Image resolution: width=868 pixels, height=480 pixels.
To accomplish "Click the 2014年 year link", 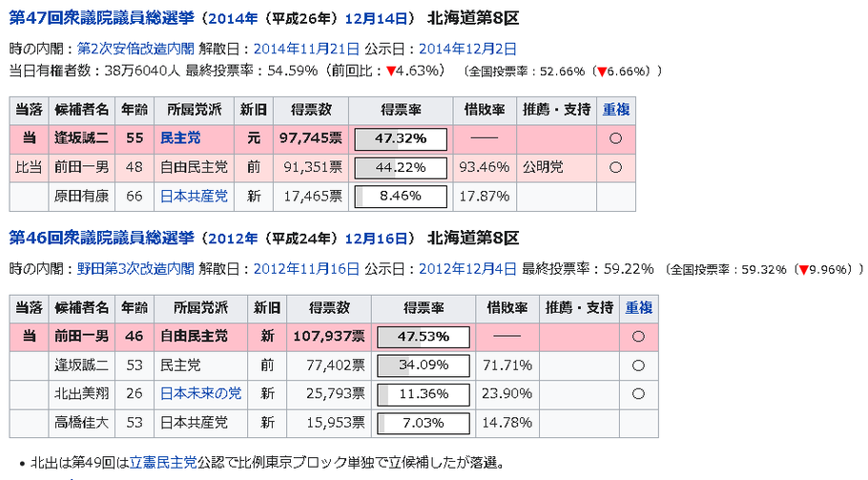I will tap(233, 19).
